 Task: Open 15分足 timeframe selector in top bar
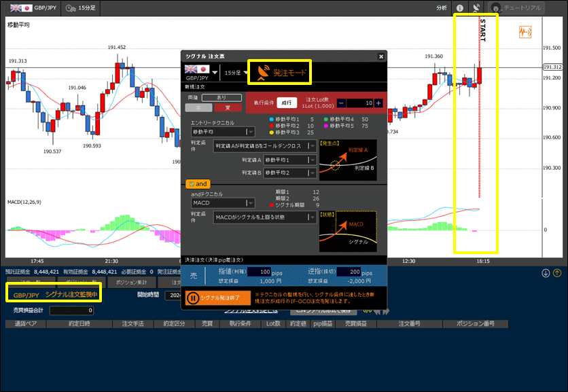[80, 8]
